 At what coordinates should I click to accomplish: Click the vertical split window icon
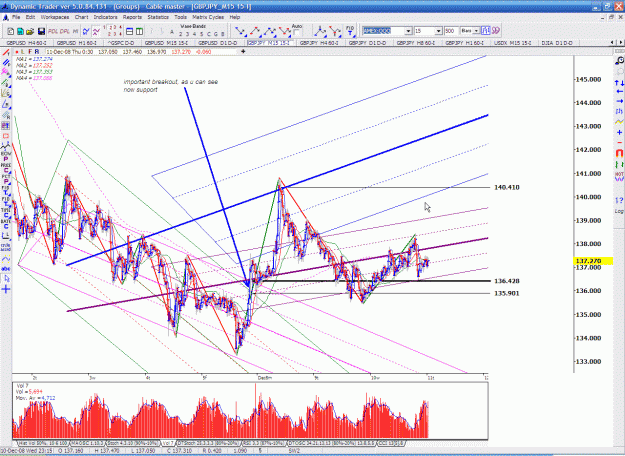139,31
